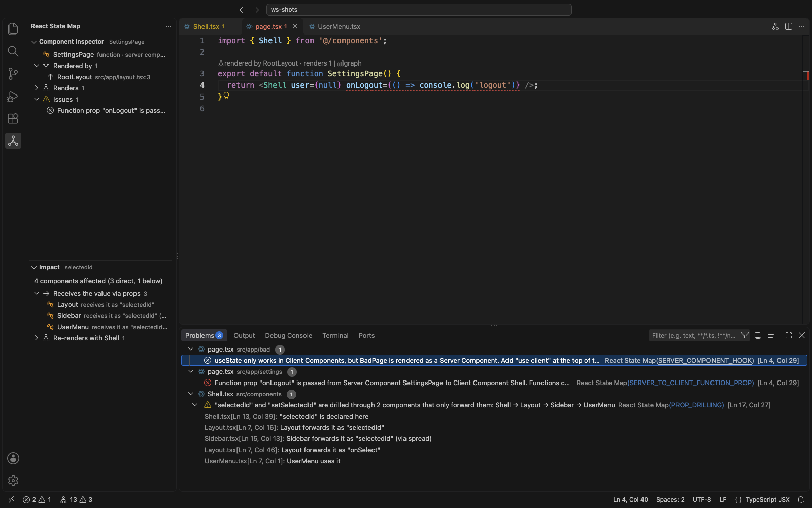Click the notifications bell in status bar
The image size is (812, 508).
coord(801,500)
